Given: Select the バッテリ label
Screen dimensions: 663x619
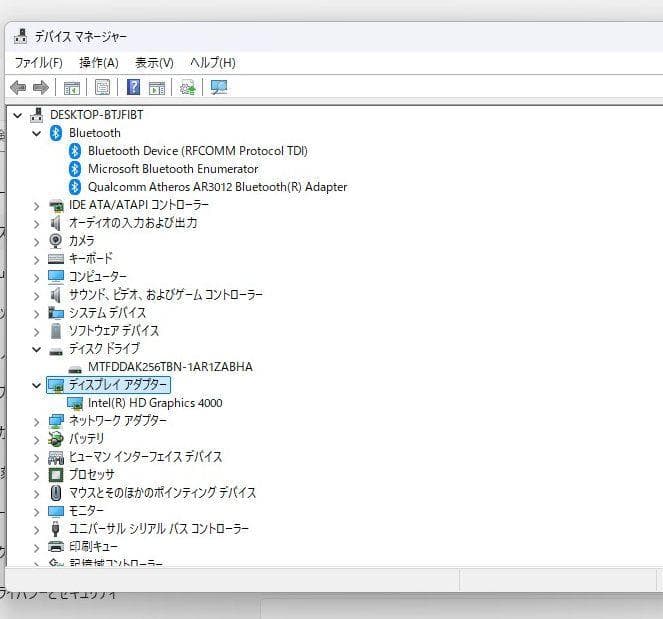Looking at the screenshot, I should coord(86,438).
